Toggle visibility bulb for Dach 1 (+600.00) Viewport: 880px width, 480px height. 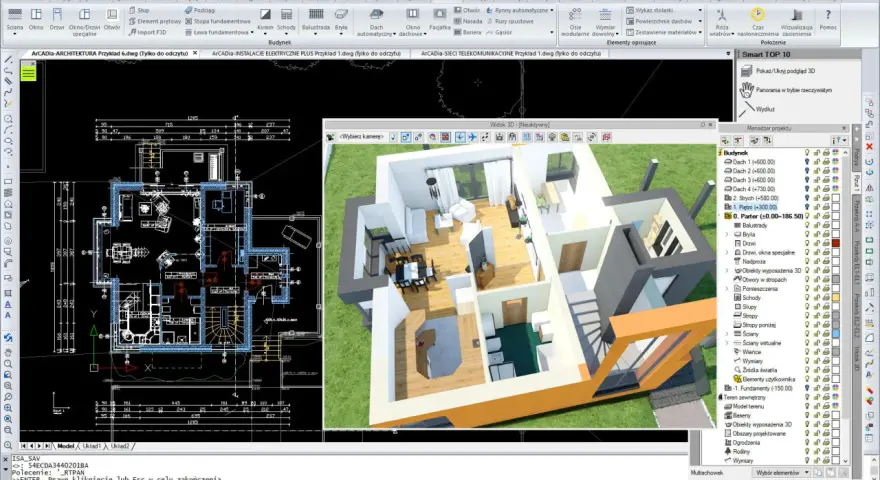coord(807,162)
